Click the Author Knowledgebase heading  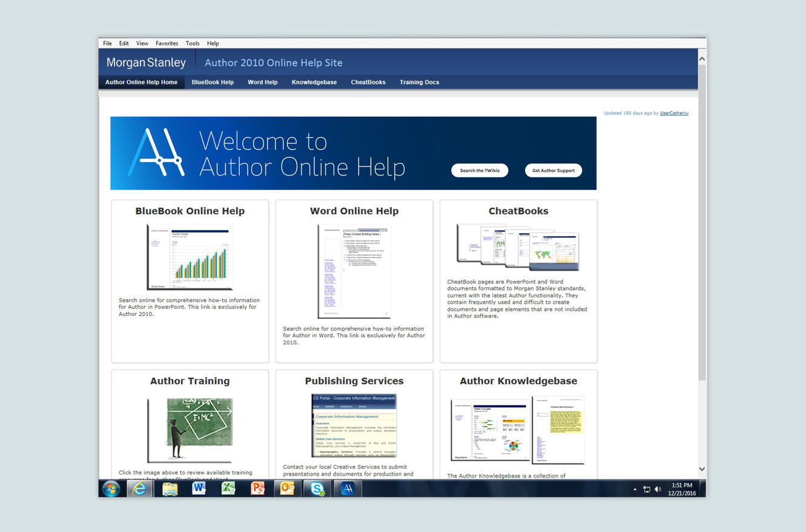(x=518, y=381)
